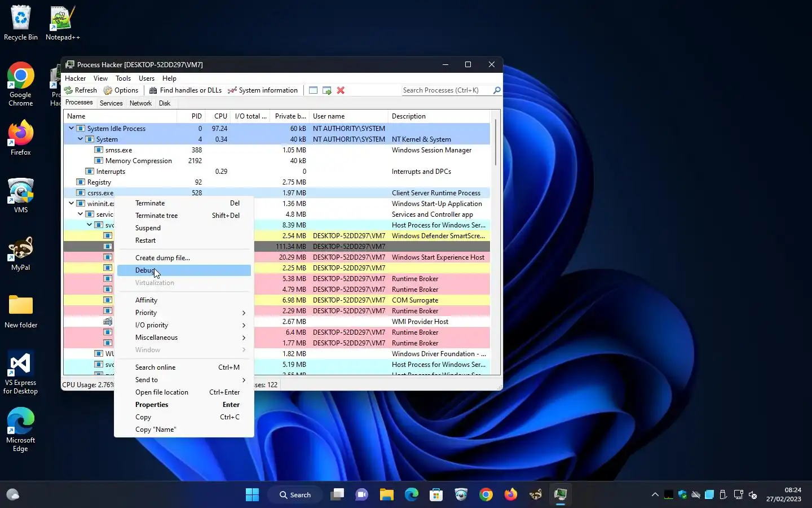Click the search magnifier icon

point(497,90)
